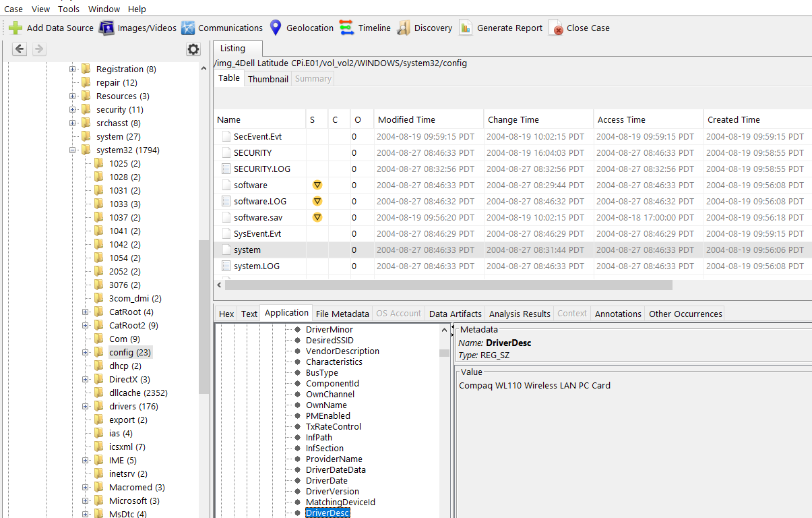This screenshot has width=812, height=518.
Task: Click the forward navigation arrow
Action: (38, 49)
